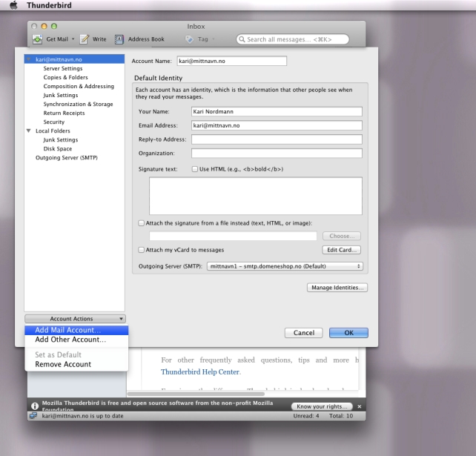Click Know your rights button
Viewport: 476px width, 456px height.
[x=322, y=406]
